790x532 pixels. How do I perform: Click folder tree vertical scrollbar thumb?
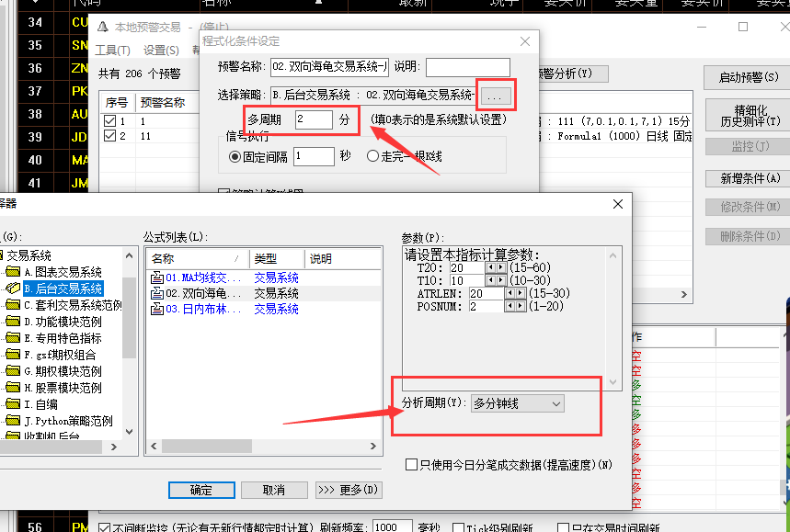click(x=130, y=317)
